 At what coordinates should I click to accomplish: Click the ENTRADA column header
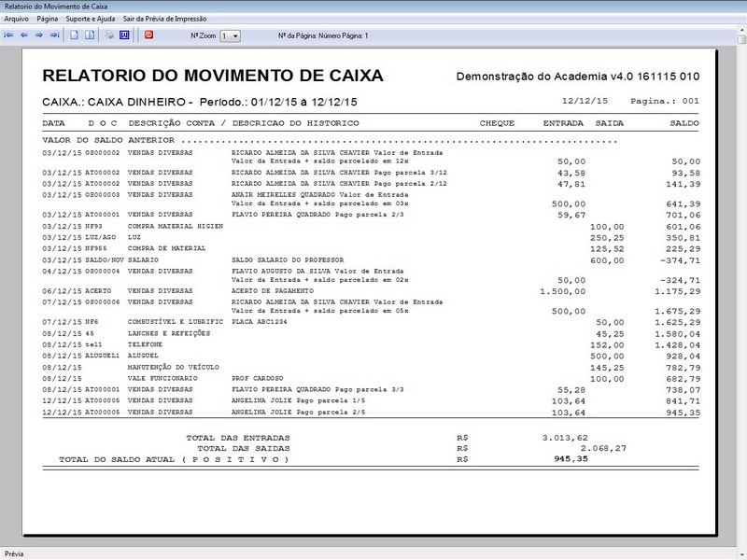(563, 123)
